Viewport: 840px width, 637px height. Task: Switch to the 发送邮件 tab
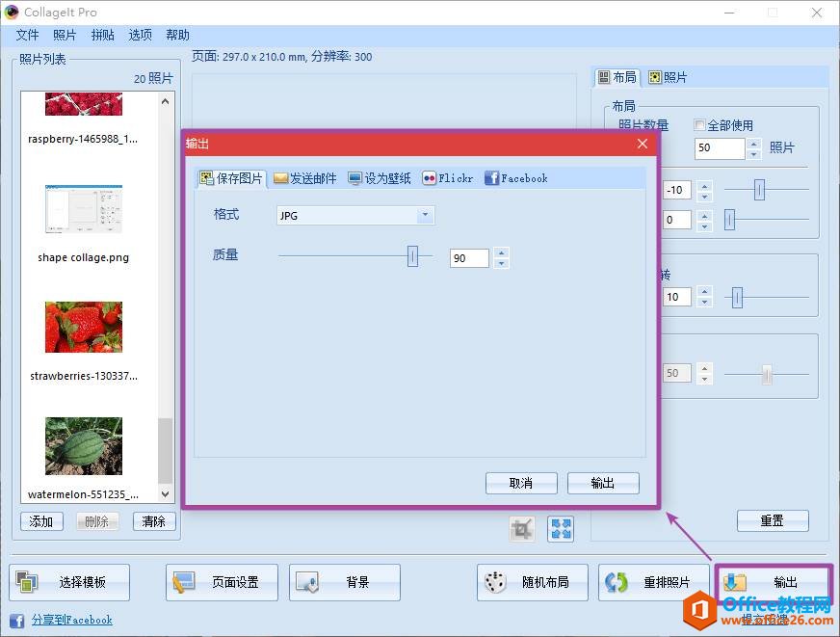pos(304,178)
